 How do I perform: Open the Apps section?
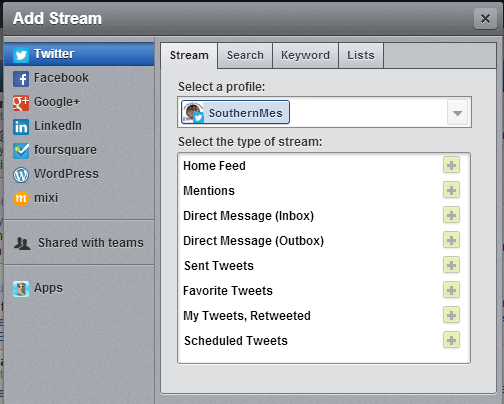click(x=79, y=288)
